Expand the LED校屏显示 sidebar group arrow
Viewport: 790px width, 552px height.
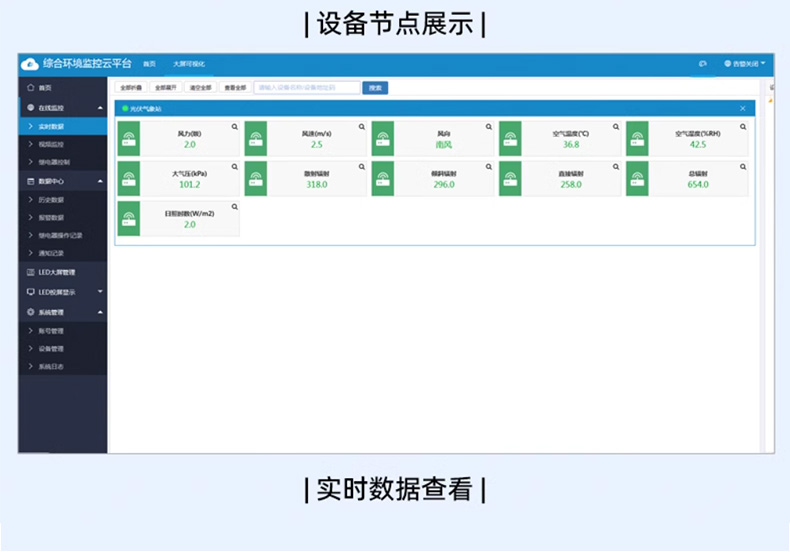pyautogui.click(x=100, y=292)
